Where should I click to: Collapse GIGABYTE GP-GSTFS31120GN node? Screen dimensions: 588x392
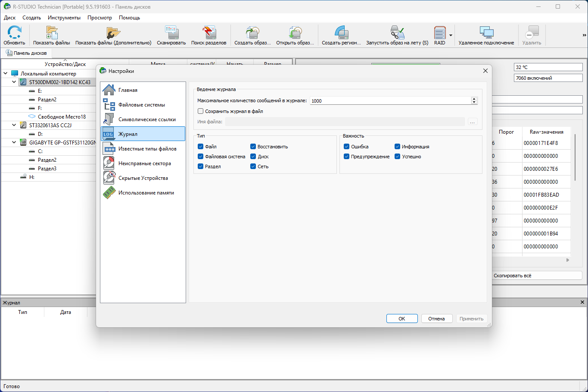tap(14, 142)
